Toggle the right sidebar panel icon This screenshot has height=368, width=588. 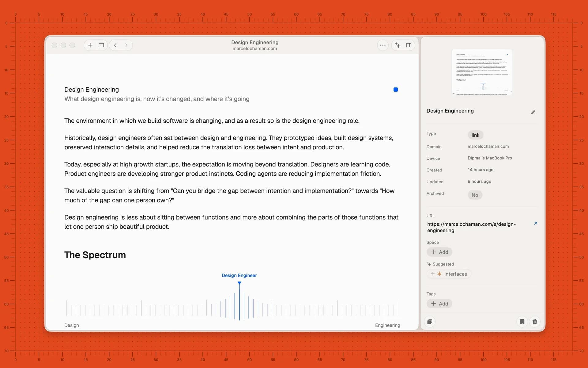409,45
